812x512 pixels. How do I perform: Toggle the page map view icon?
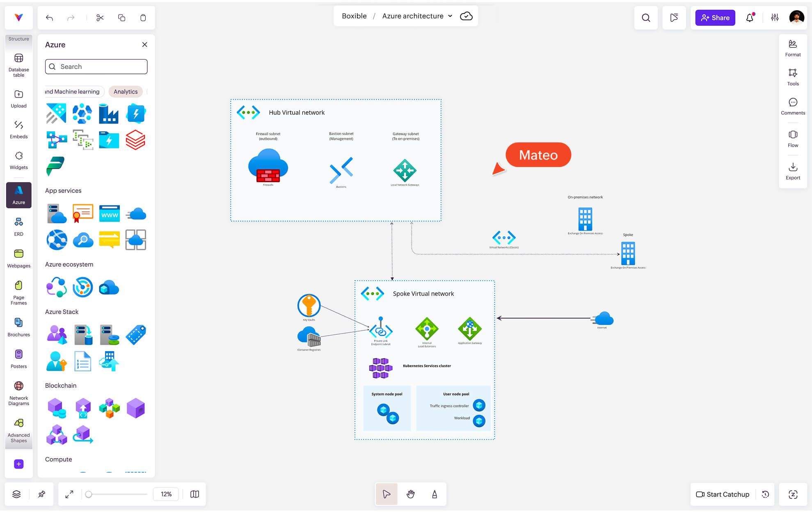pos(195,494)
